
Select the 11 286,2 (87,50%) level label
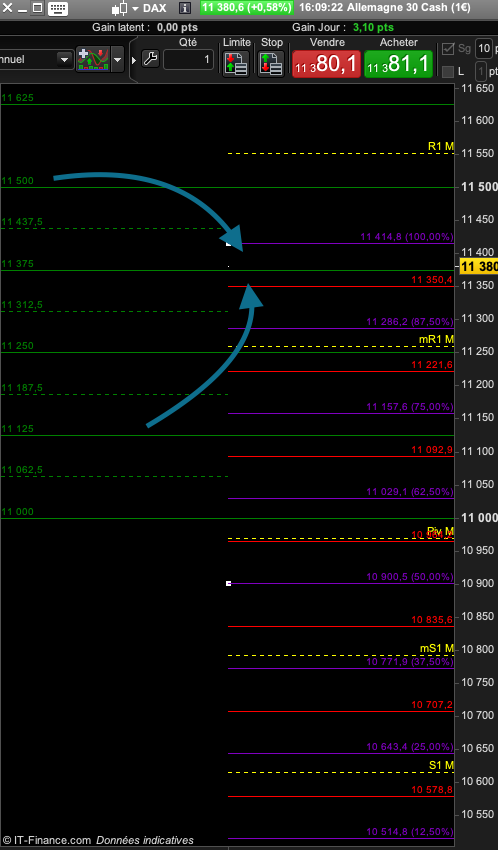tap(410, 322)
